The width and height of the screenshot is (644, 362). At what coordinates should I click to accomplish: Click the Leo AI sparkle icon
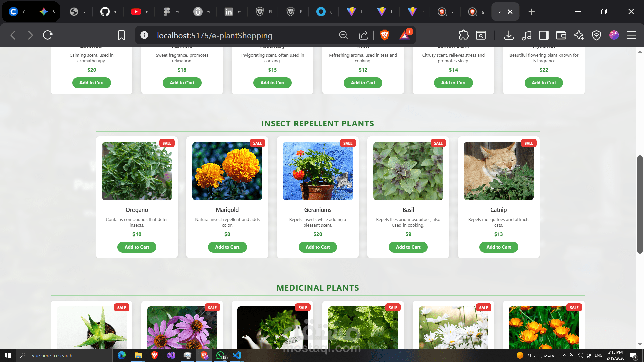point(579,35)
